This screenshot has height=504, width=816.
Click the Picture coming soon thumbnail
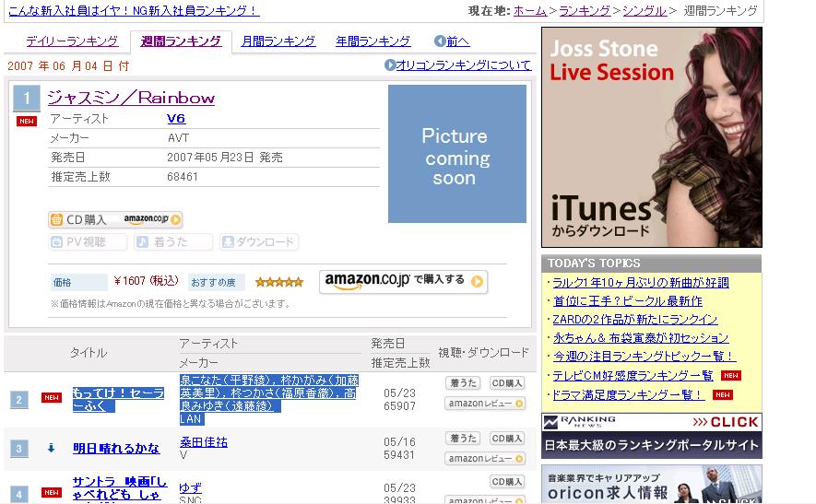pos(457,154)
